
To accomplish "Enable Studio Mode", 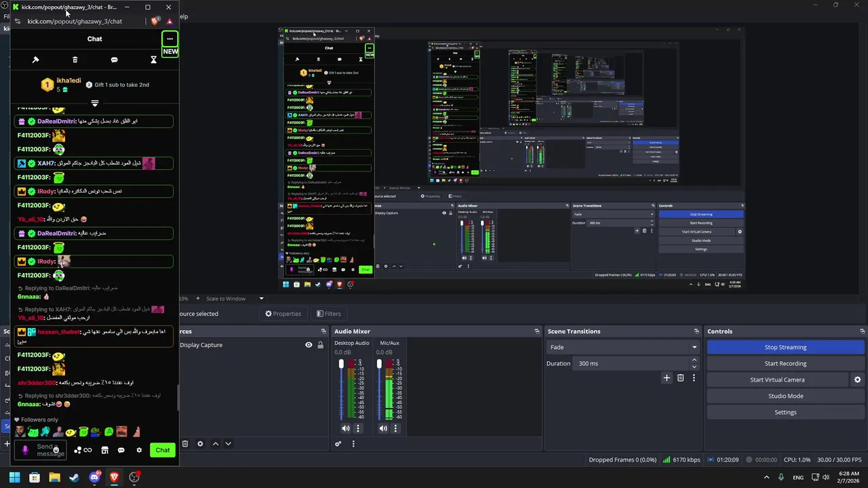I will 785,396.
